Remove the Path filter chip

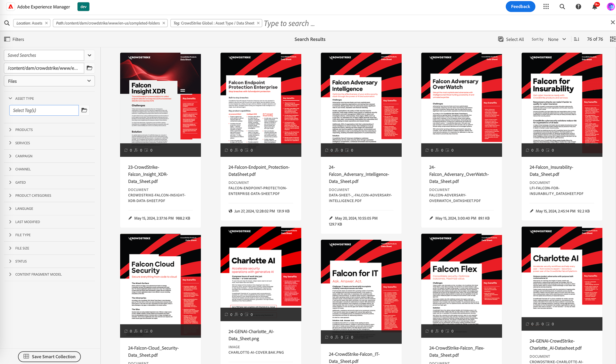164,23
